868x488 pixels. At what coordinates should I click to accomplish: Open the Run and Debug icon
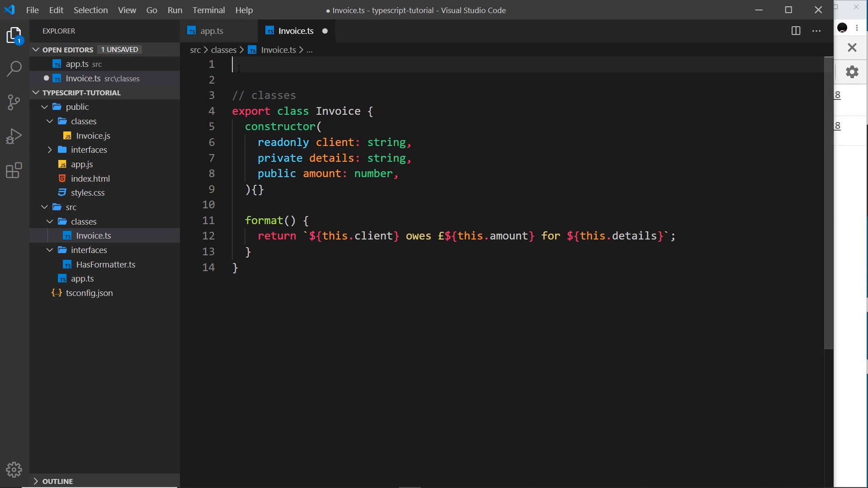point(14,136)
